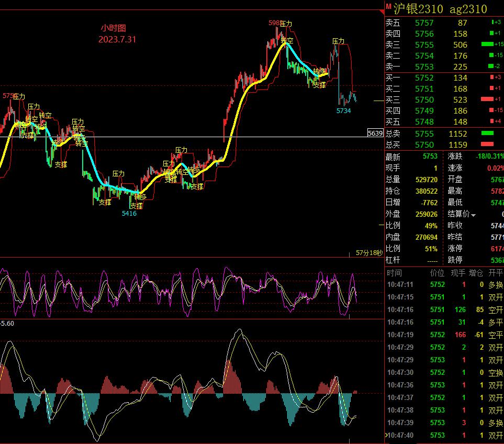Click the 小时图 chart annotation
Image resolution: width=504 pixels, height=444 pixels.
tap(113, 28)
